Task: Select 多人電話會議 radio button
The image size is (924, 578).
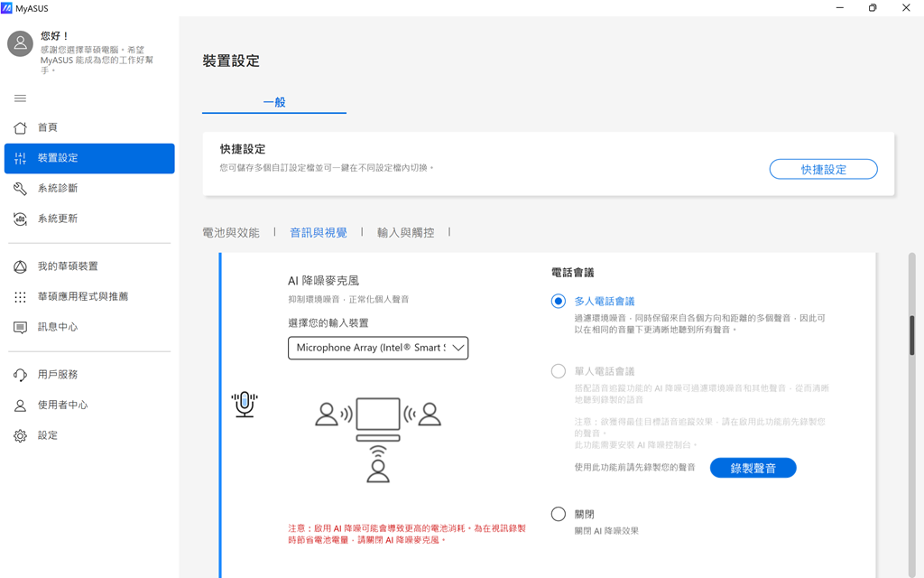Action: click(x=558, y=302)
